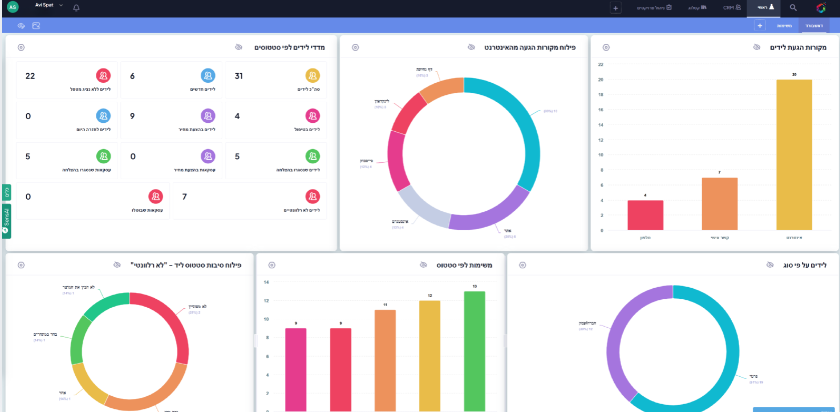Click the value 7 on לידים לא רלוונטיים card
Screen dimensions: 840x412
click(x=184, y=197)
